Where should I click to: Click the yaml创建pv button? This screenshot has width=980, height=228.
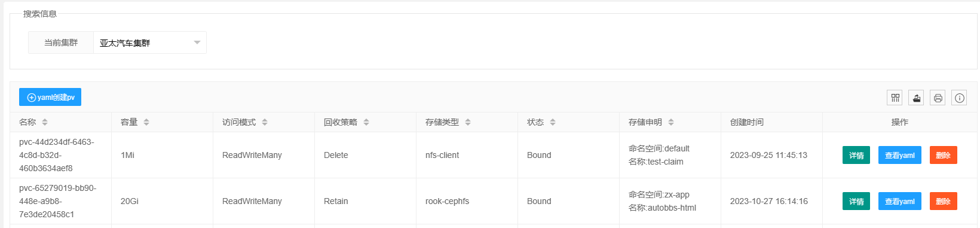tap(50, 97)
